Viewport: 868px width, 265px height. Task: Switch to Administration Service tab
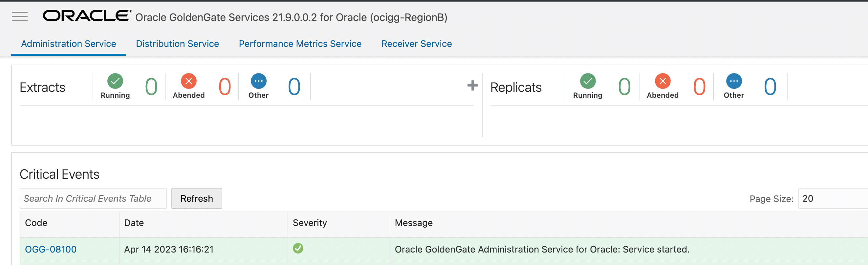(68, 44)
